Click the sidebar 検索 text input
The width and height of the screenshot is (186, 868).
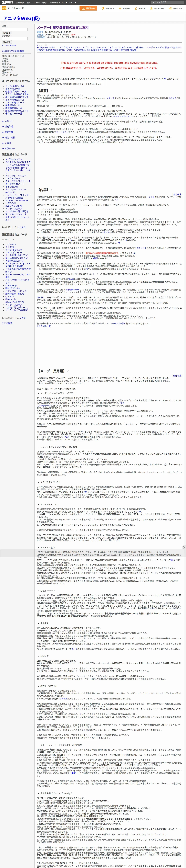pos(14,29)
